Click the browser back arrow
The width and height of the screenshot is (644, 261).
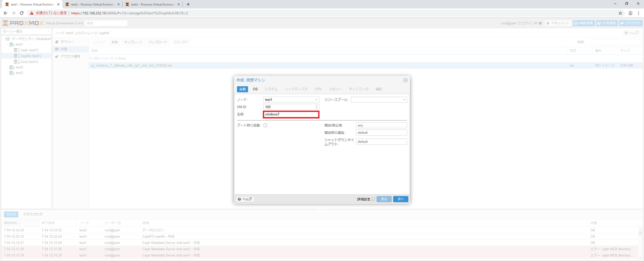point(6,13)
